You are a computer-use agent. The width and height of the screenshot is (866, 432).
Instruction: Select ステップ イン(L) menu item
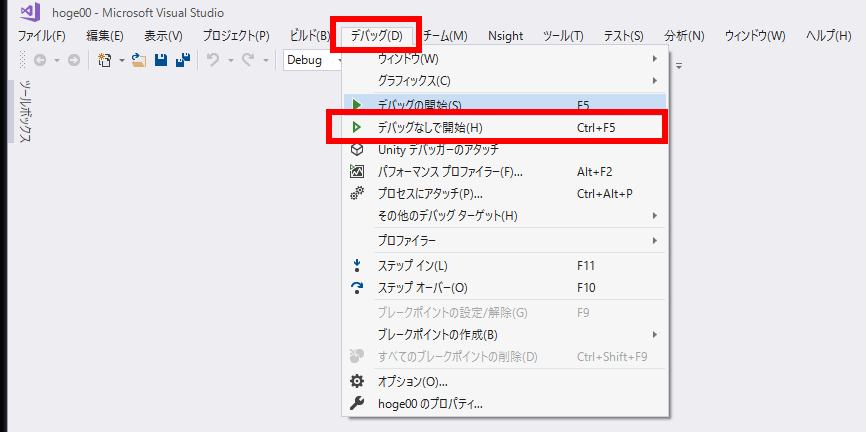click(x=505, y=266)
